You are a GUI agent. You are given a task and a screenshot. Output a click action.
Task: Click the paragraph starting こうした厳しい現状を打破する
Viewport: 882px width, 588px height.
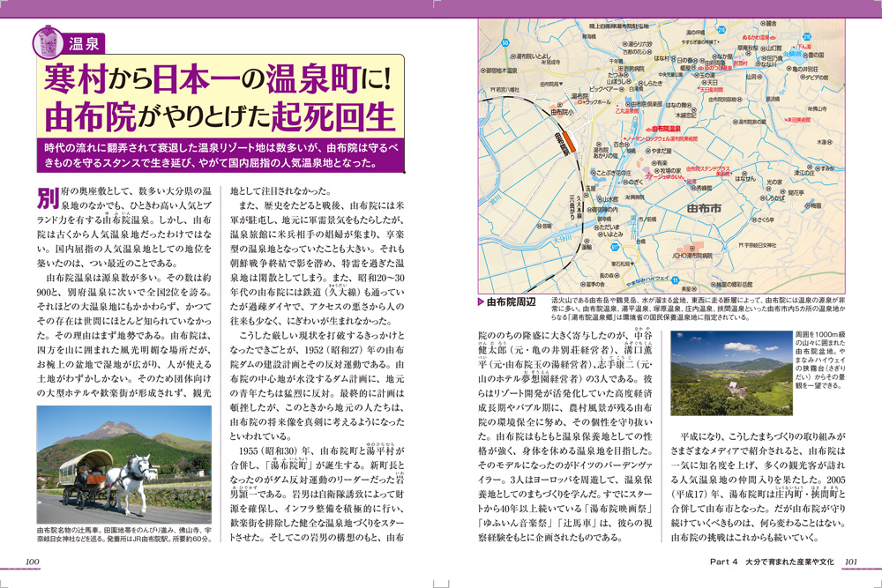coord(318,385)
